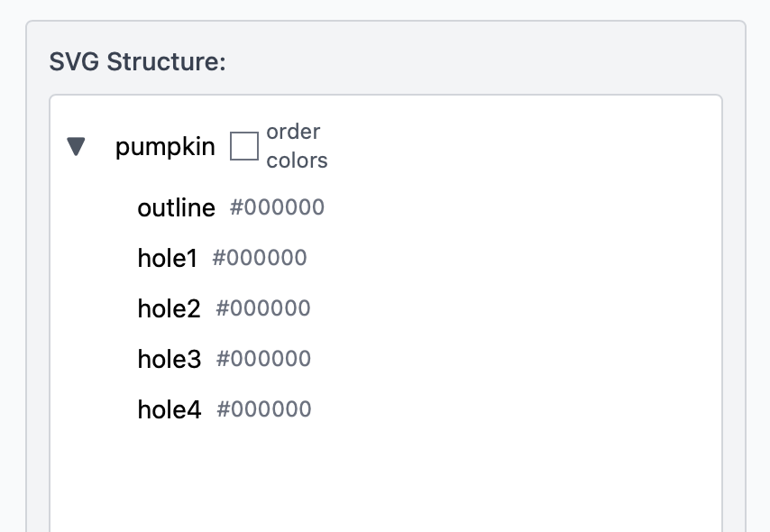
Task: Click the "SVG Structure:" heading
Action: pyautogui.click(x=137, y=62)
